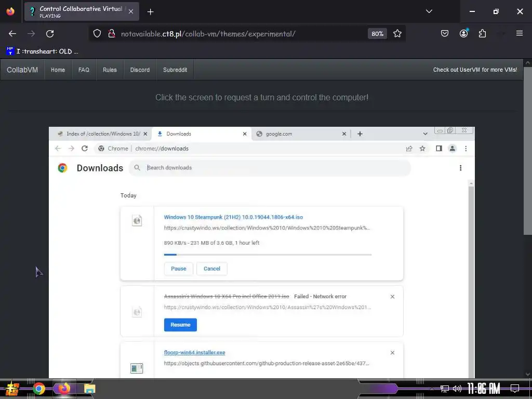Open a new Chrome tab
532x399 pixels.
tap(360, 134)
